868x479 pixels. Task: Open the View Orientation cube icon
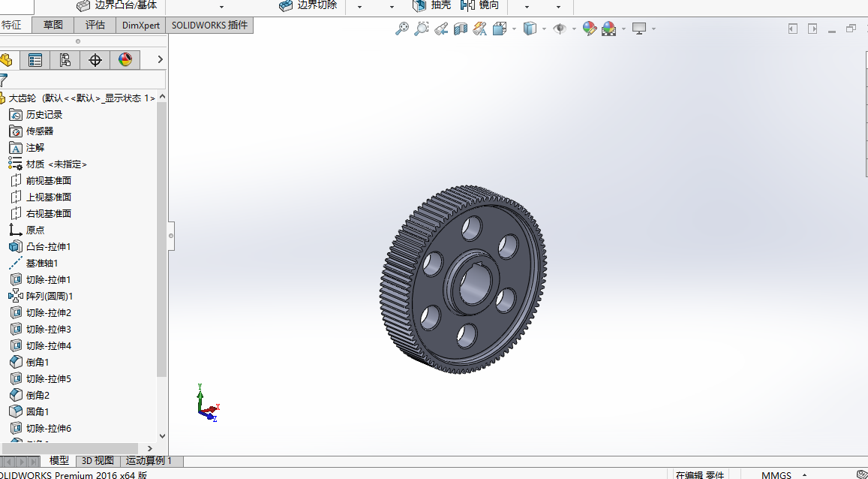point(500,29)
